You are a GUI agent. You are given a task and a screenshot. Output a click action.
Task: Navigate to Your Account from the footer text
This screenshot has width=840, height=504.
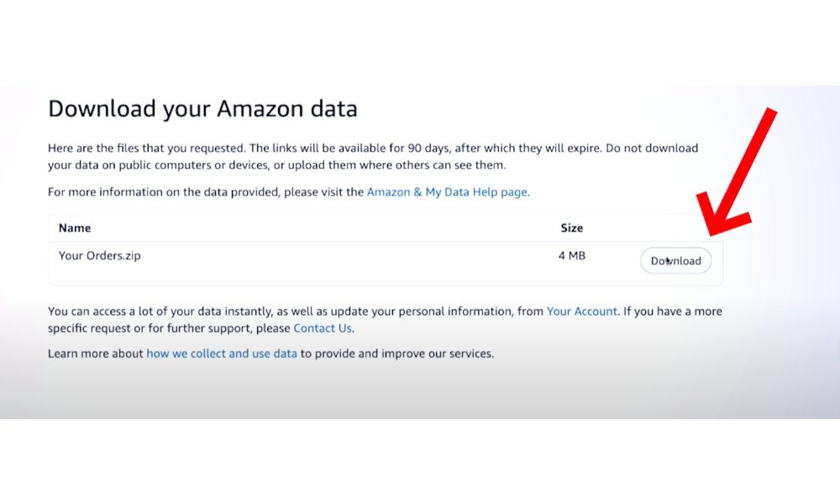coord(581,311)
